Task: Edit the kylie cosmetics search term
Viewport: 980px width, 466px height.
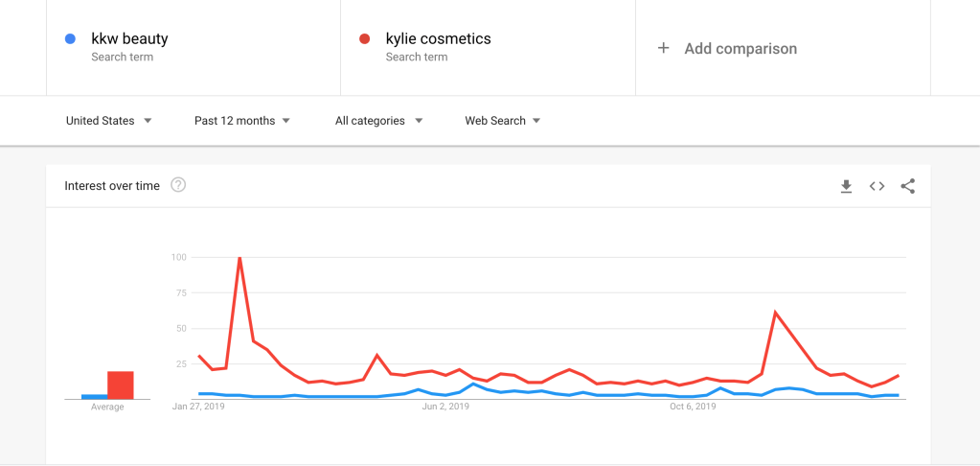Action: point(438,39)
